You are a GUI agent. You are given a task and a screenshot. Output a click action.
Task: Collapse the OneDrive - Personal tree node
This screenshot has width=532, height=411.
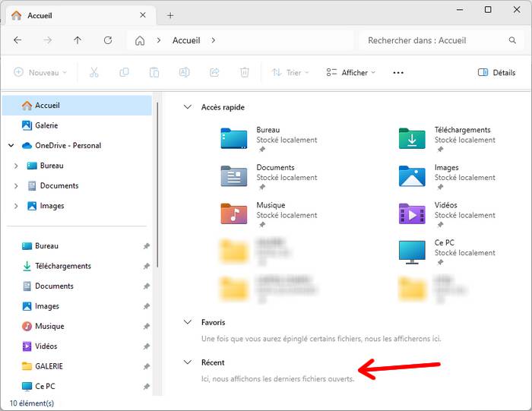click(11, 145)
